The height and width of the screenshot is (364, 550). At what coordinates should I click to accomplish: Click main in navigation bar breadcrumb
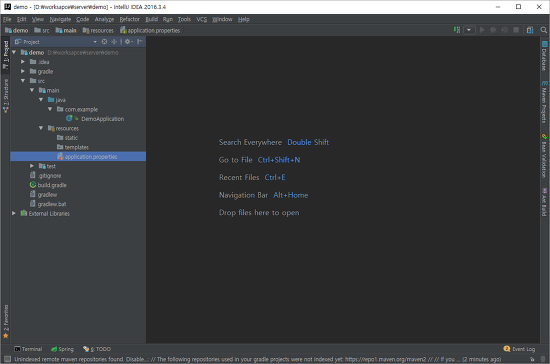66,31
